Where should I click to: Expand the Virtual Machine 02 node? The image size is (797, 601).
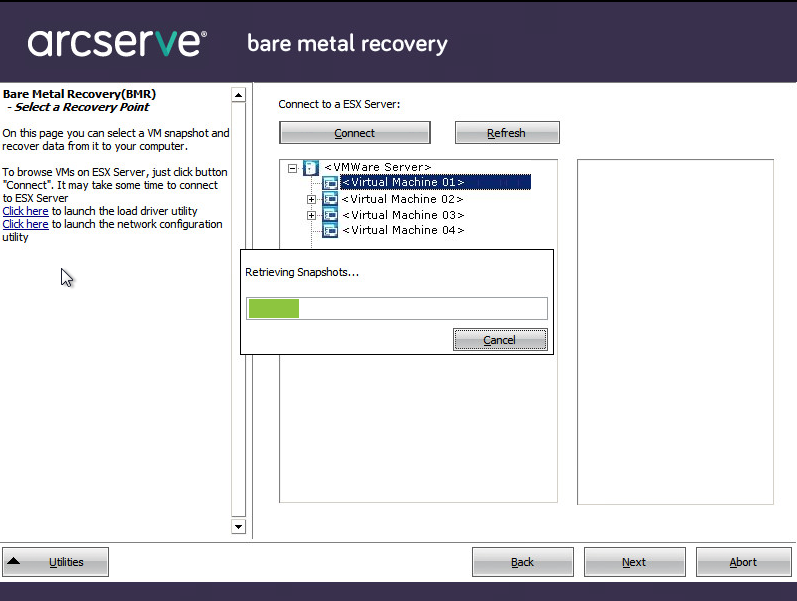point(311,199)
